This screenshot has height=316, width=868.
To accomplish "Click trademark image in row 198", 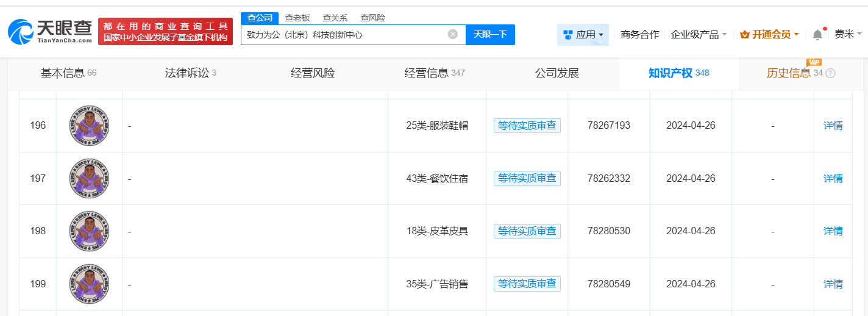I will (89, 231).
